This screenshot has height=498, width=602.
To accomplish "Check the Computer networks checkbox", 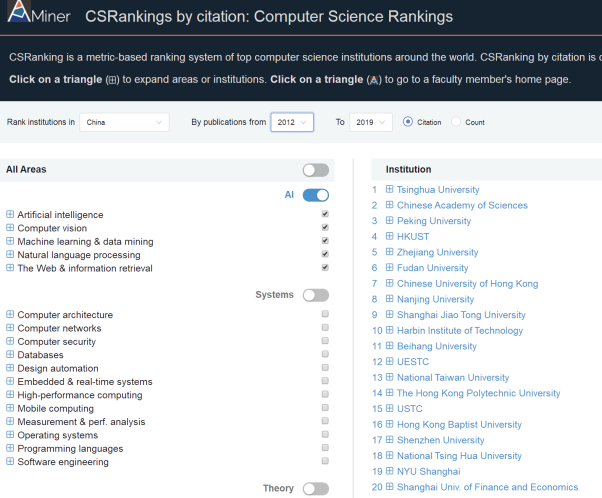I will click(x=324, y=328).
